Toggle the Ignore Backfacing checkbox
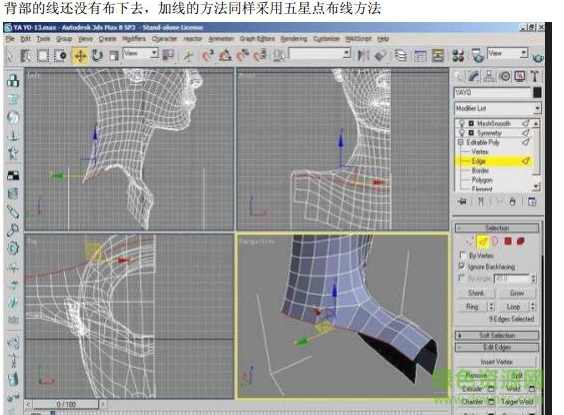 (x=463, y=266)
